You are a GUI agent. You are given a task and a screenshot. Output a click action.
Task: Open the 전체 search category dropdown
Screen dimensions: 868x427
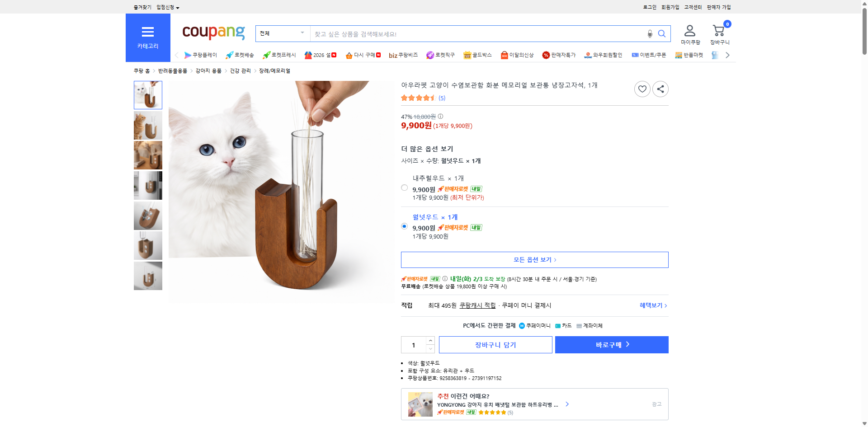[x=282, y=33]
